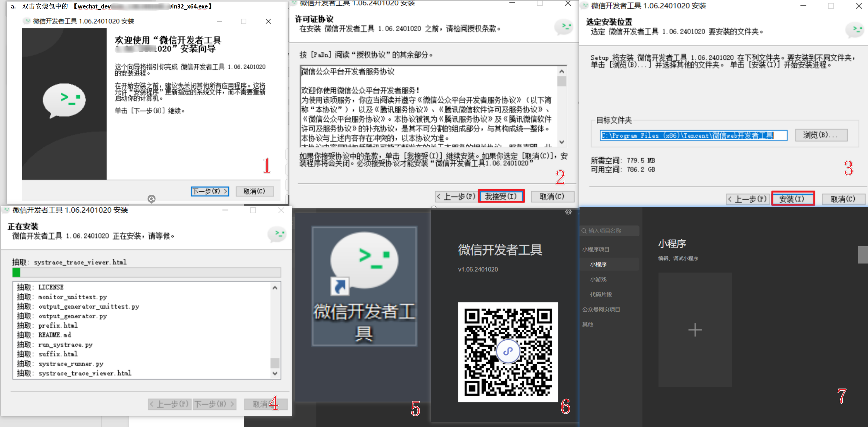Click the 目标文件夹 path input field
Viewport: 868px width, 427px height.
(693, 135)
